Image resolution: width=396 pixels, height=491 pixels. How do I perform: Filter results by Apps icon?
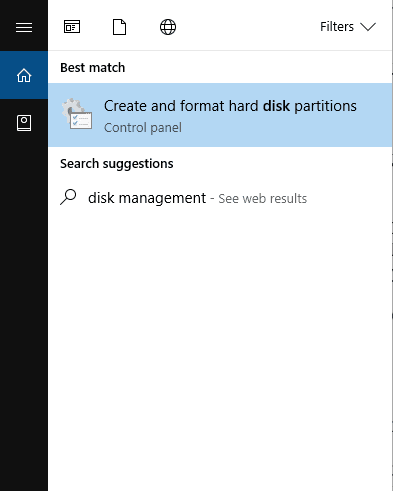click(72, 27)
